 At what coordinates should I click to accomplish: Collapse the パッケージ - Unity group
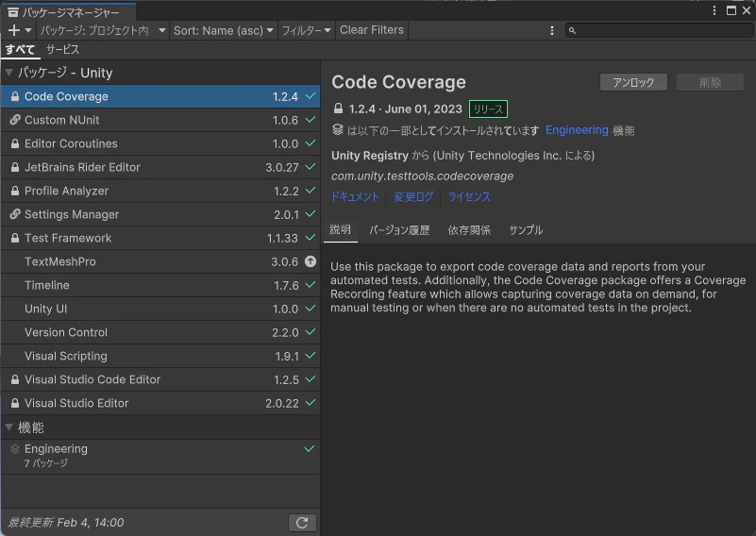[x=8, y=73]
